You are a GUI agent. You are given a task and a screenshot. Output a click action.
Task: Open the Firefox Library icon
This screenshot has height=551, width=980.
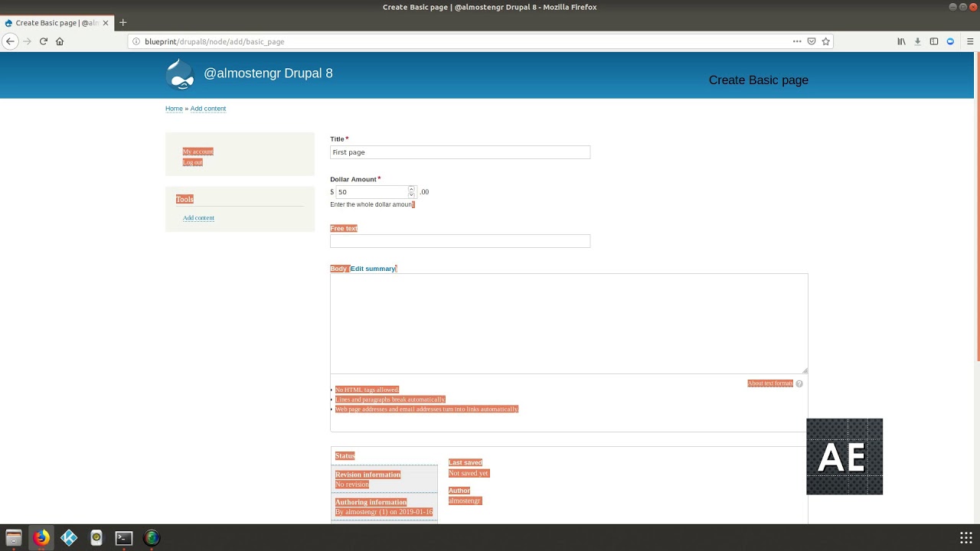pos(901,41)
